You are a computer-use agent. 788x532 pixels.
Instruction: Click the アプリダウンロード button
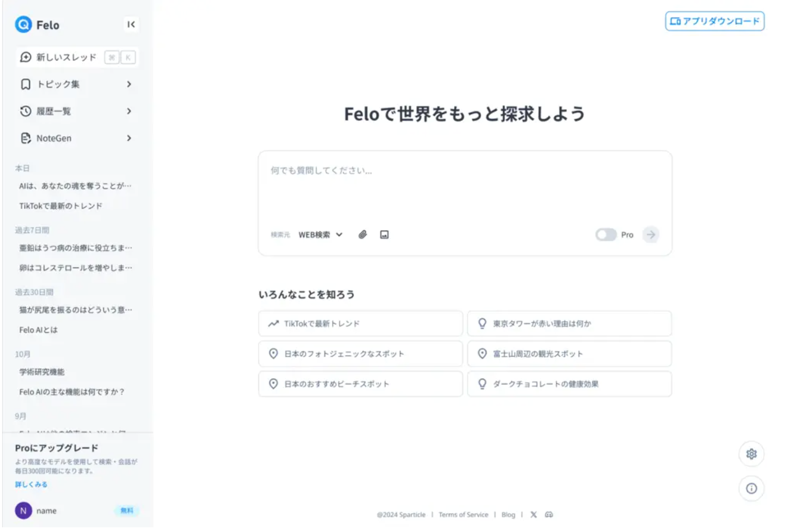[x=714, y=21]
